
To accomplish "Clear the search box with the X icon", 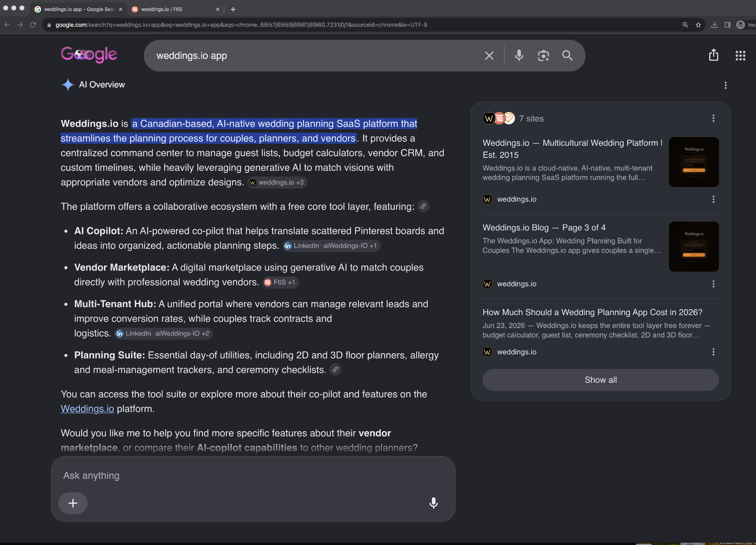I will [x=489, y=56].
